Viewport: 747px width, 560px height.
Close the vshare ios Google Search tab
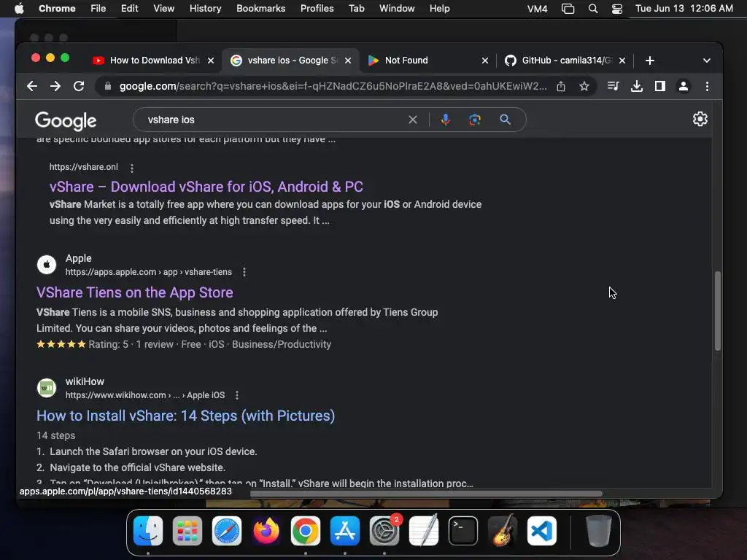[348, 61]
